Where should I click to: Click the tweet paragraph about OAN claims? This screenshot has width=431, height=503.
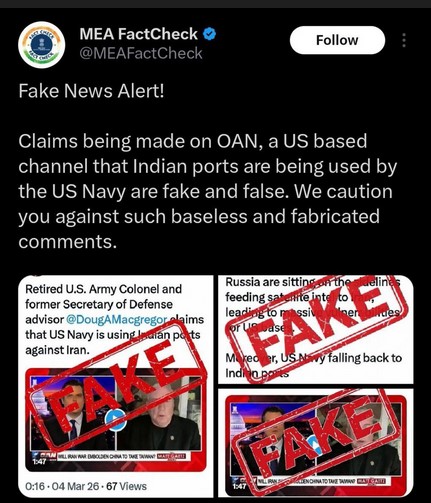207,191
